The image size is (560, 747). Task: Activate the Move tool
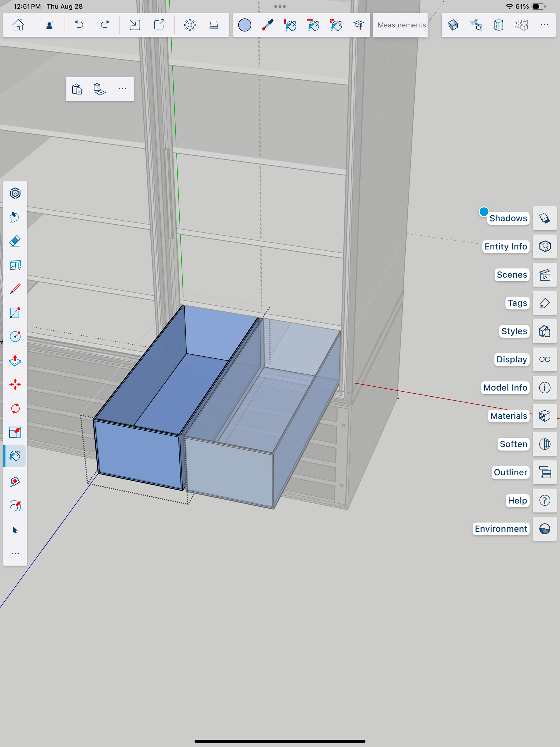pyautogui.click(x=15, y=385)
